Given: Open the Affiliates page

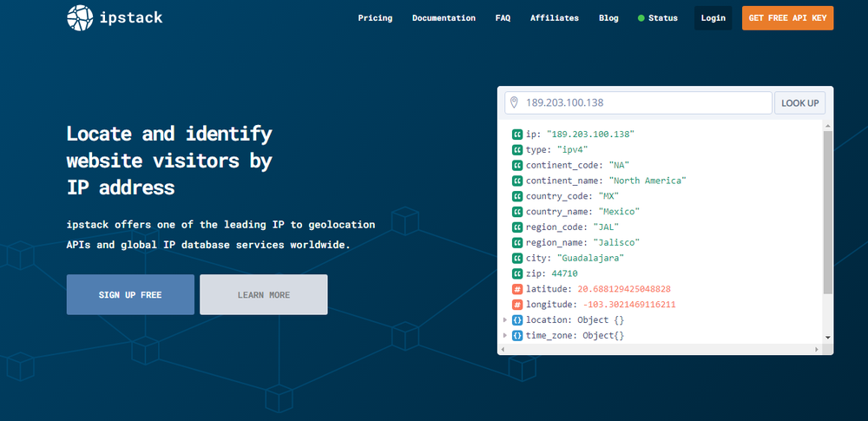Looking at the screenshot, I should coord(554,18).
